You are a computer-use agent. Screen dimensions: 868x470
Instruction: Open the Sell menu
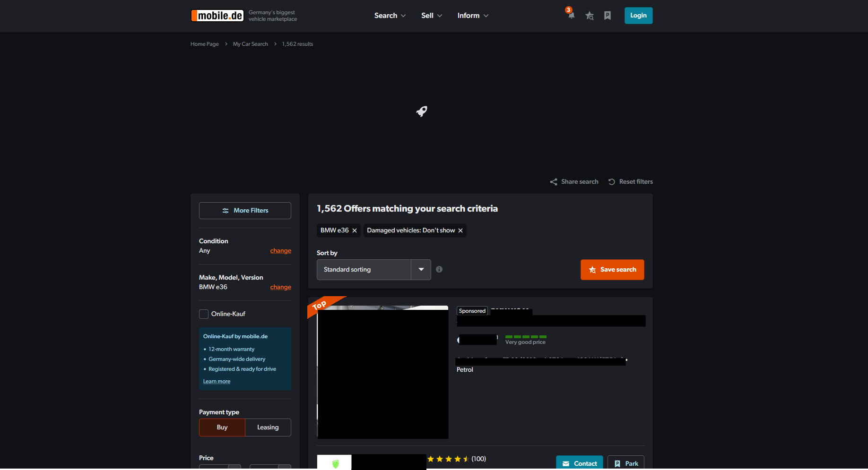pos(432,16)
